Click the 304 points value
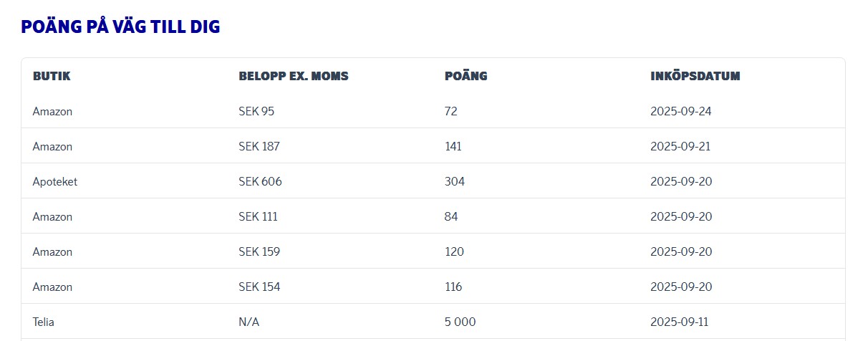 [x=455, y=182]
